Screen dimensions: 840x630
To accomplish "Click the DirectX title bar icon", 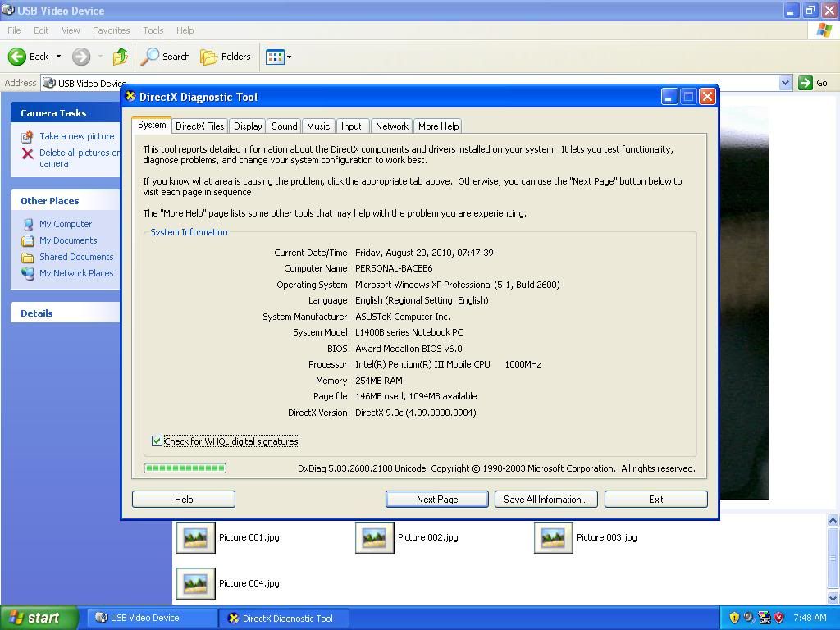I will pyautogui.click(x=130, y=97).
